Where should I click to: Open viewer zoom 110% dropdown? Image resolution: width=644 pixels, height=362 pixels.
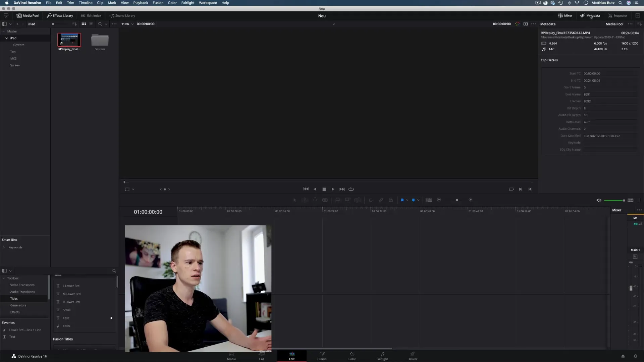tap(127, 24)
